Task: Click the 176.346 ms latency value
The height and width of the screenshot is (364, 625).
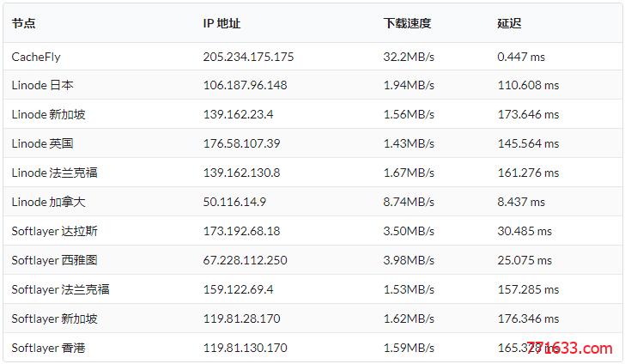Action: pyautogui.click(x=528, y=318)
